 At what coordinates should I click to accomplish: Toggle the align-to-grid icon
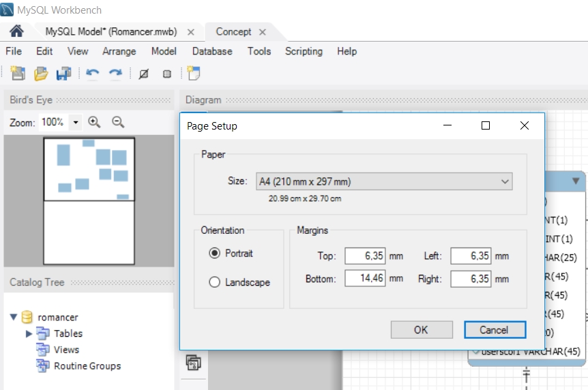tap(167, 74)
